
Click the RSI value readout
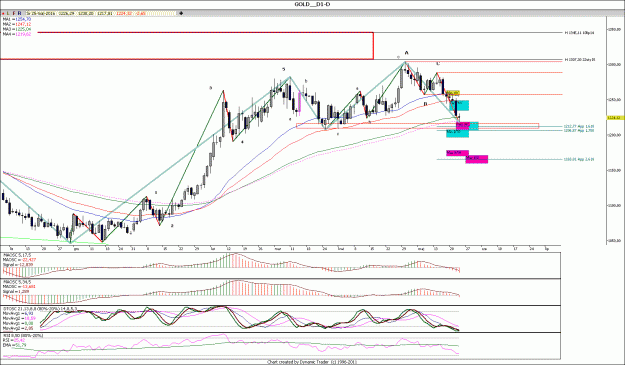click(14, 340)
